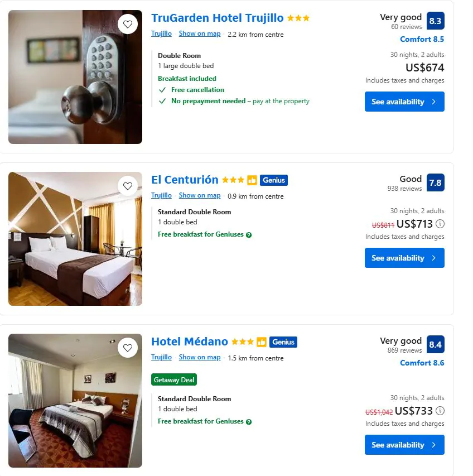Click the thumbs-up preferred badge for El Centurión

(x=252, y=180)
